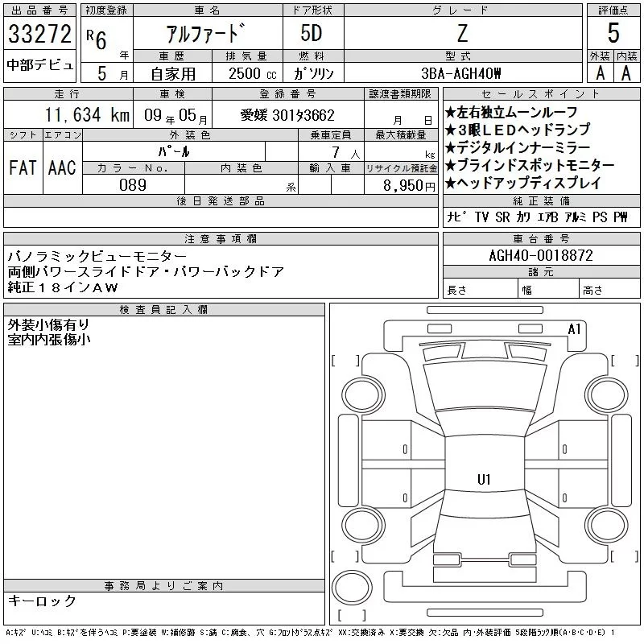The height and width of the screenshot is (644, 644).
Task: Click the air conditioner value AAC
Action: coord(62,167)
